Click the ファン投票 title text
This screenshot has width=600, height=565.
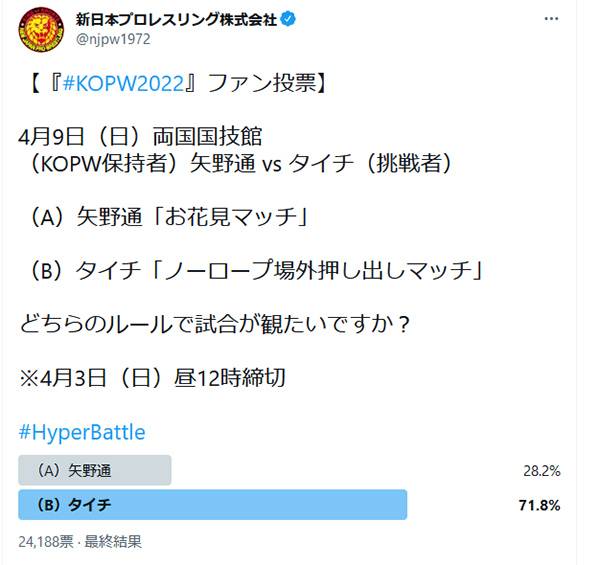click(x=262, y=83)
